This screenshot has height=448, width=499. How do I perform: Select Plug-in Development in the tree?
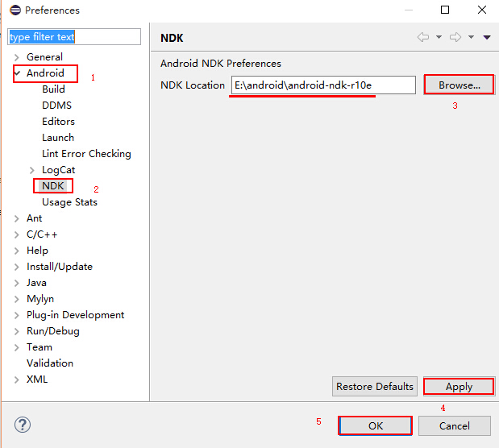tap(76, 315)
